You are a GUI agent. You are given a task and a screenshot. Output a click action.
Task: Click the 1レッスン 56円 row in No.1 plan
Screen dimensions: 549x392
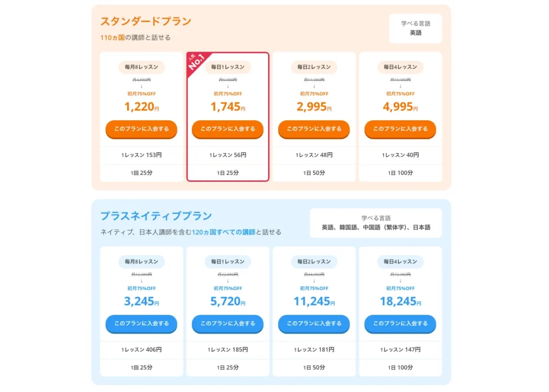coord(227,155)
